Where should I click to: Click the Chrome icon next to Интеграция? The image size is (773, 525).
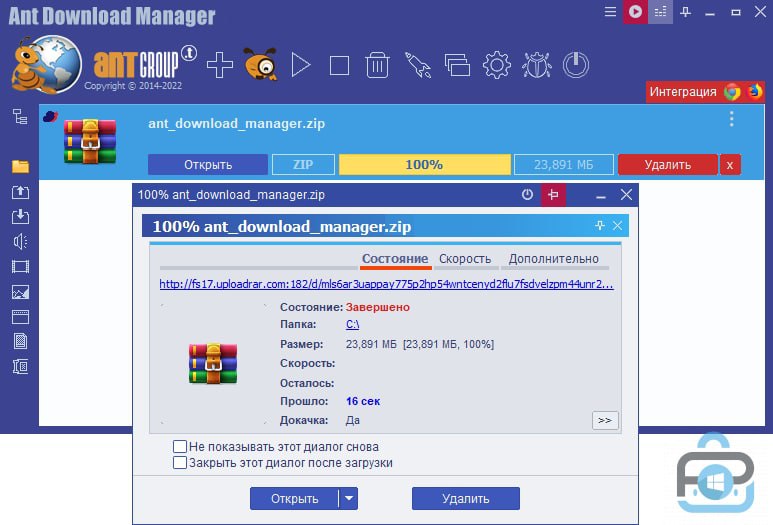[x=732, y=92]
